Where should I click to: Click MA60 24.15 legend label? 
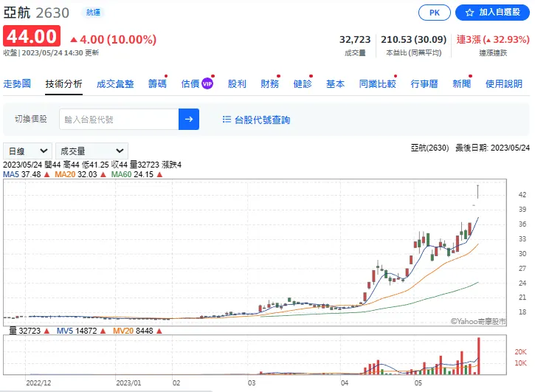point(132,174)
